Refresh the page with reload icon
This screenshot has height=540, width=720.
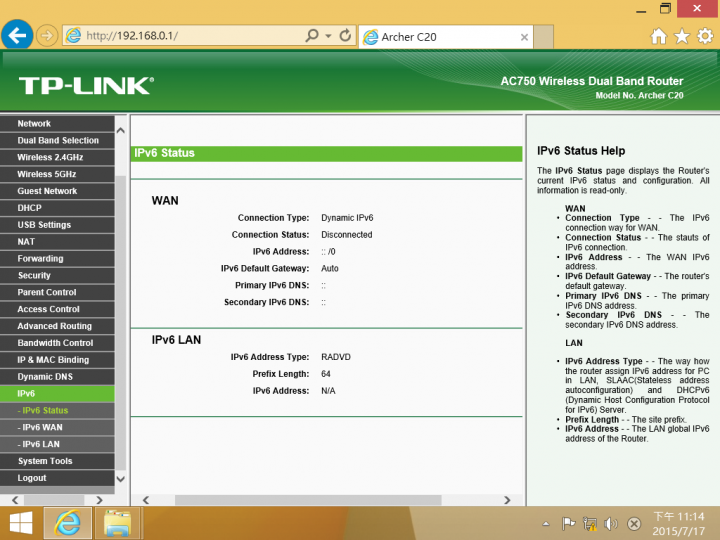coord(345,35)
